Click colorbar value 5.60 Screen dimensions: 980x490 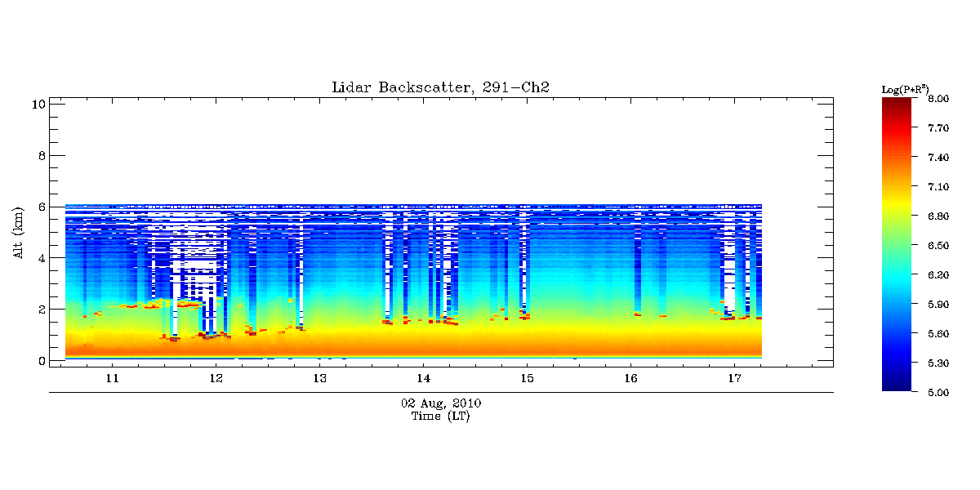pyautogui.click(x=938, y=333)
